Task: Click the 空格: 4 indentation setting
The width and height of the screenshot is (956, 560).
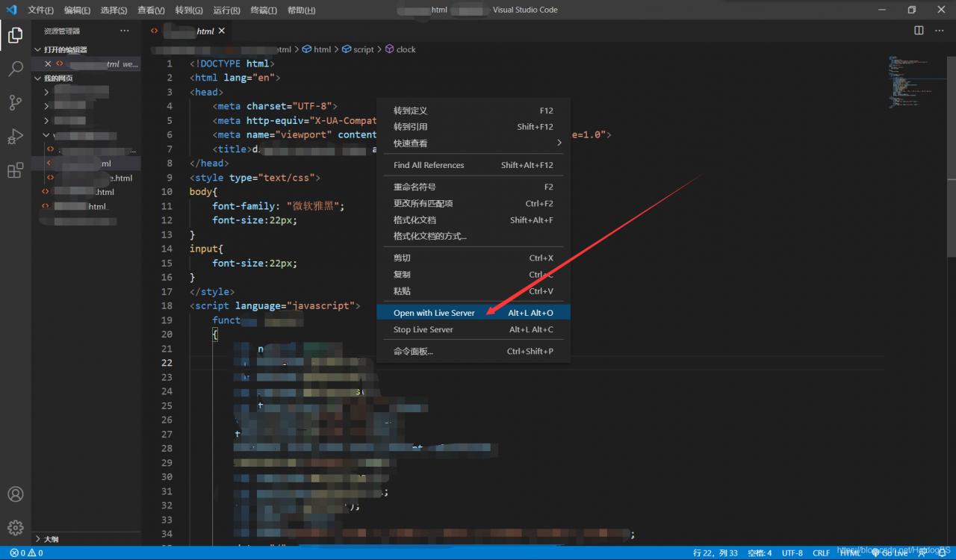Action: pos(759,553)
